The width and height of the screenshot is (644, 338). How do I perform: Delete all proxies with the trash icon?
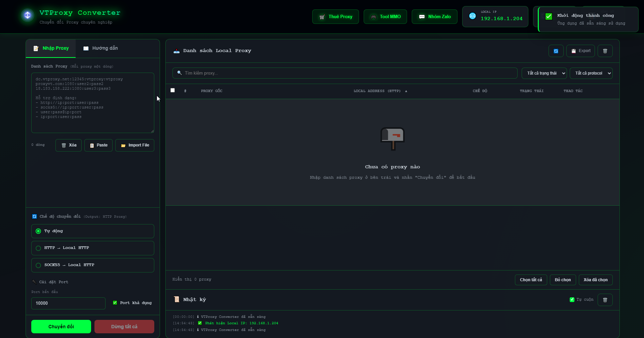605,51
